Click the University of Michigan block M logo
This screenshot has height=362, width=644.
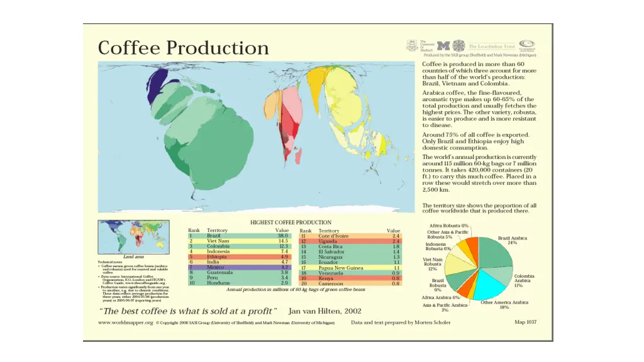(x=444, y=45)
